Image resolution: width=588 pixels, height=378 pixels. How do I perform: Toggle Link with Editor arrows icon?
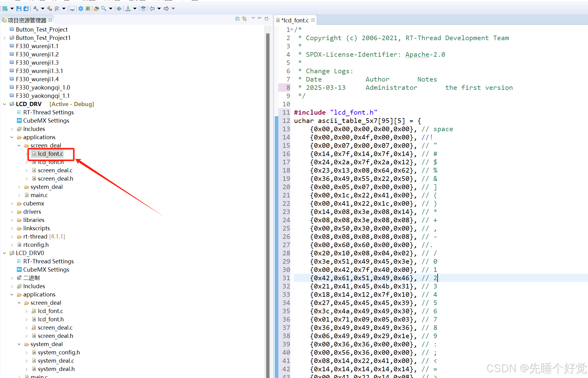pos(244,19)
